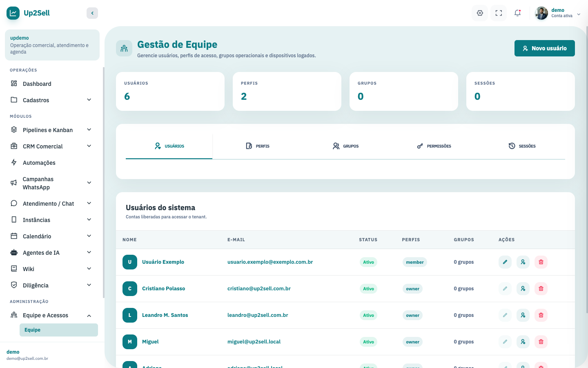
Task: Open Usuário Exemplo name link
Action: tap(163, 262)
